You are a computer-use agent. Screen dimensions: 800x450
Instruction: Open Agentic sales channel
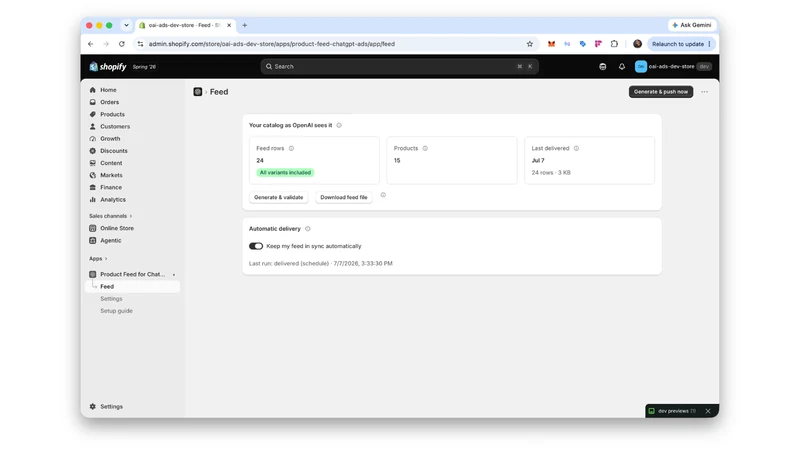pos(111,240)
